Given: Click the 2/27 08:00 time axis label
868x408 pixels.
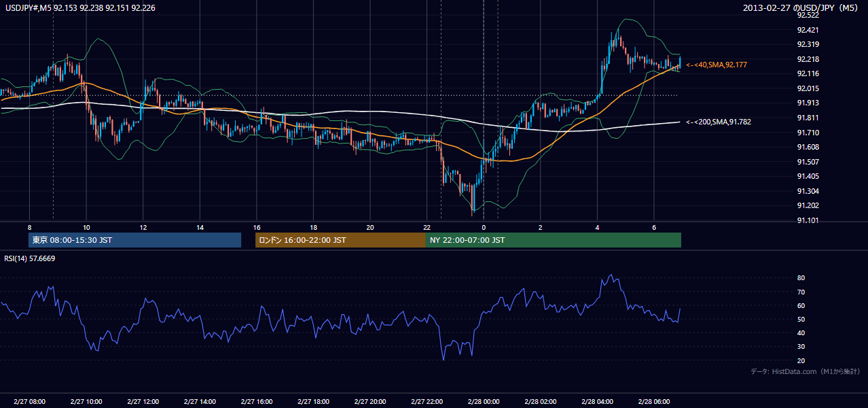Looking at the screenshot, I should point(29,402).
